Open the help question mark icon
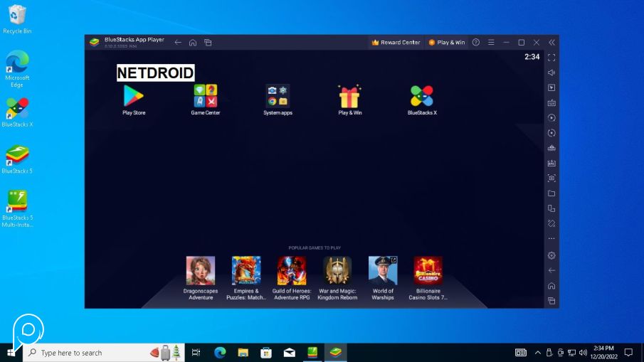644x362 pixels. (x=476, y=43)
